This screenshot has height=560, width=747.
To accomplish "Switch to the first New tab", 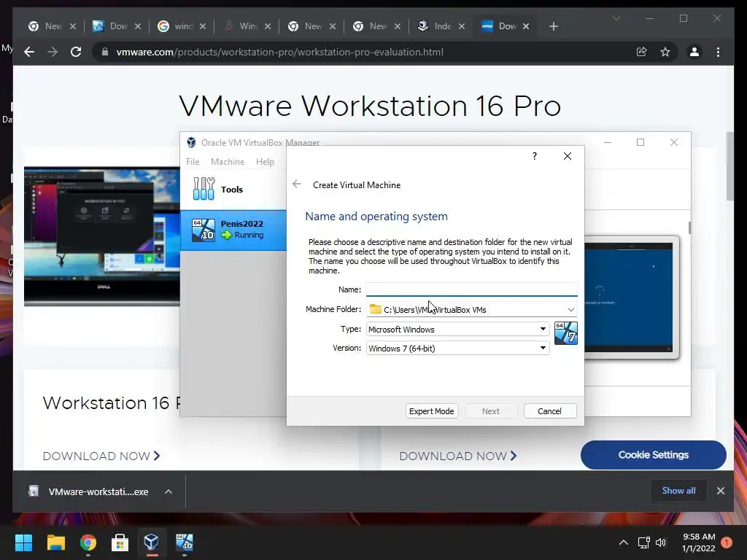I will tap(52, 26).
